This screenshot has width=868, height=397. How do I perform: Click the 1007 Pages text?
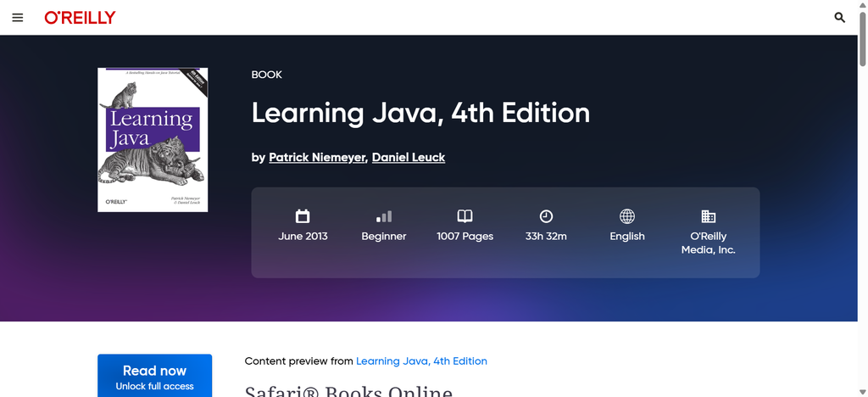click(465, 237)
